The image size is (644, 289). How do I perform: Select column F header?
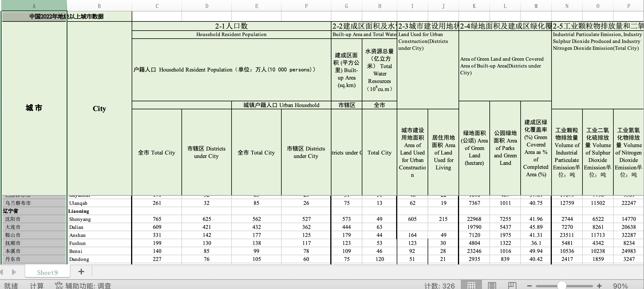click(x=306, y=6)
